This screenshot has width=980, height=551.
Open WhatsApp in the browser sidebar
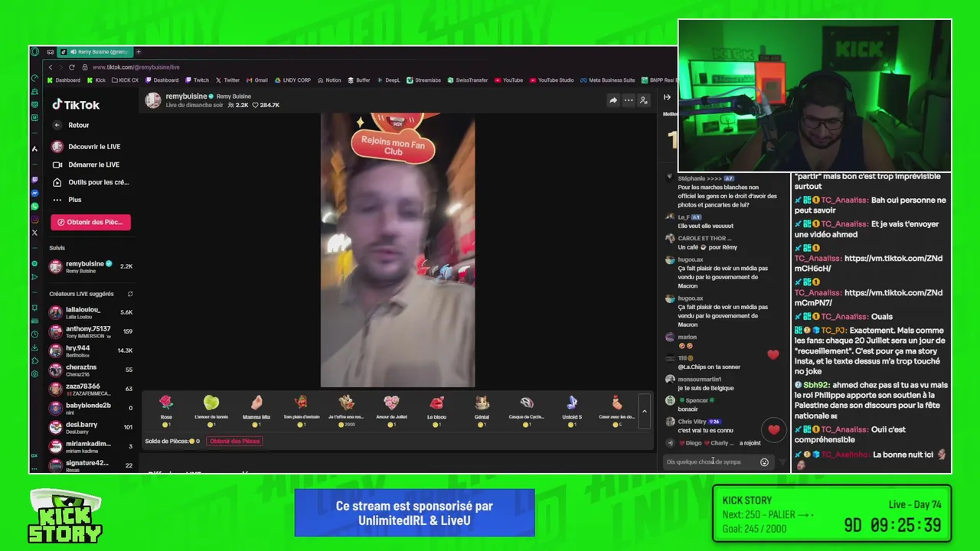click(34, 207)
